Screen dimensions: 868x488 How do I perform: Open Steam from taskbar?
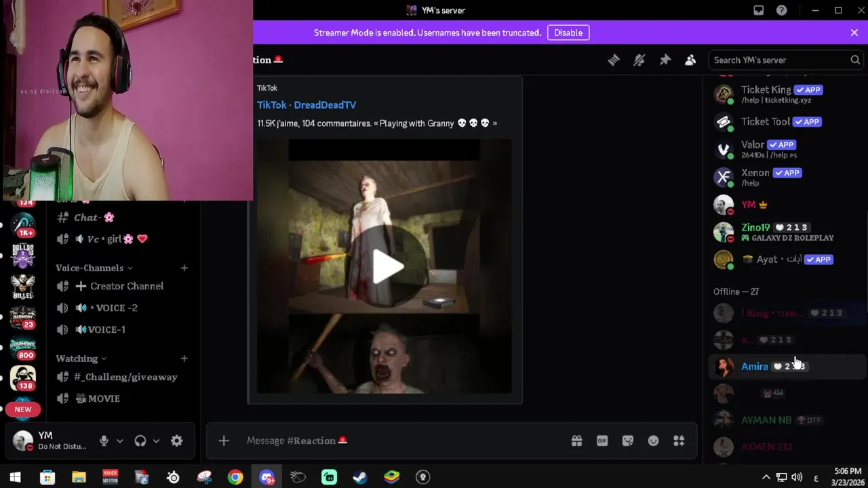[360, 477]
